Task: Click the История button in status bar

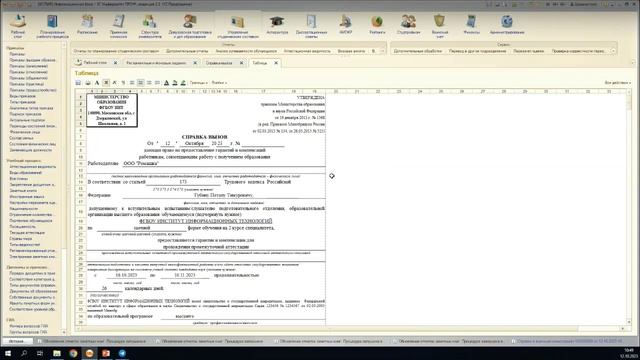Action: (18, 341)
